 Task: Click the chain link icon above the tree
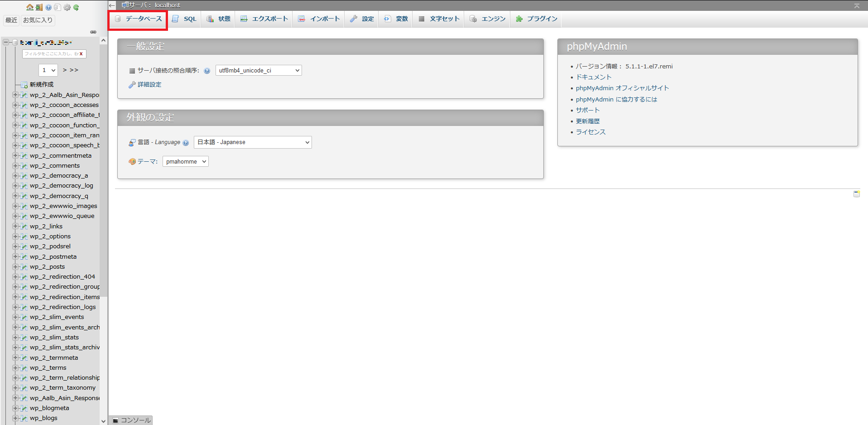coord(93,32)
